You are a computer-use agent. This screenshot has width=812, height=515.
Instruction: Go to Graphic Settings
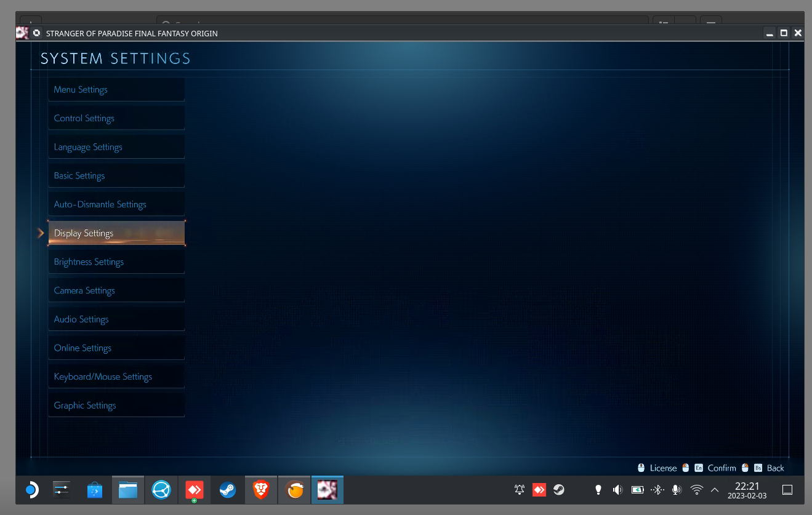pyautogui.click(x=116, y=405)
